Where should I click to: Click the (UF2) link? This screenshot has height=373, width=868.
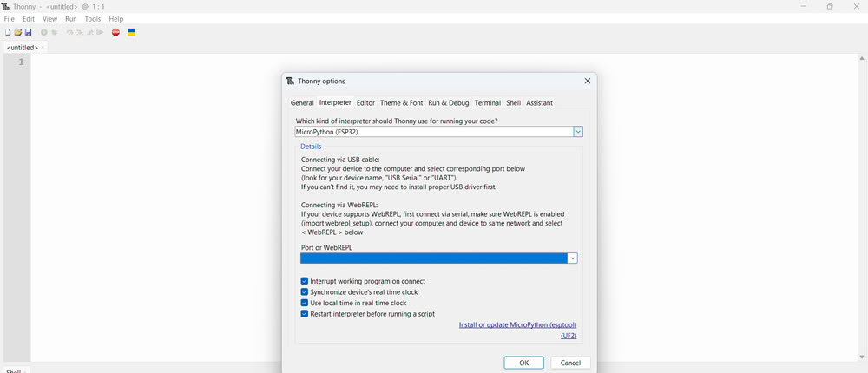coord(569,336)
